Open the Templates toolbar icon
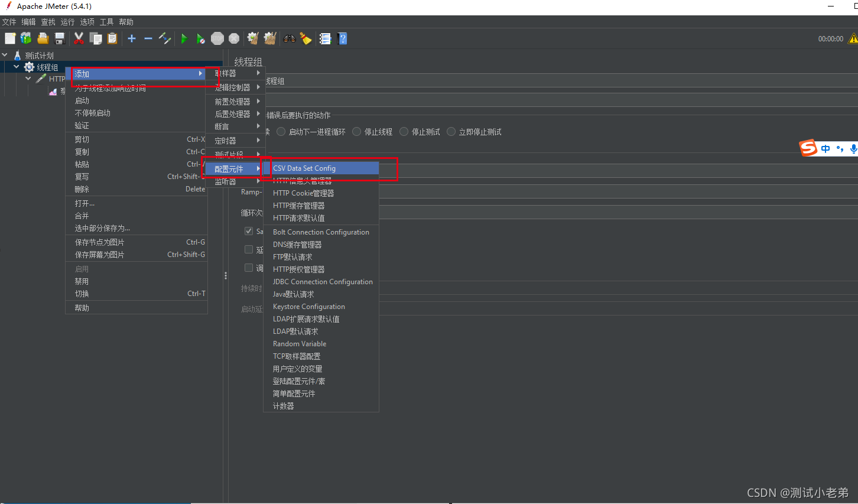 pyautogui.click(x=26, y=38)
